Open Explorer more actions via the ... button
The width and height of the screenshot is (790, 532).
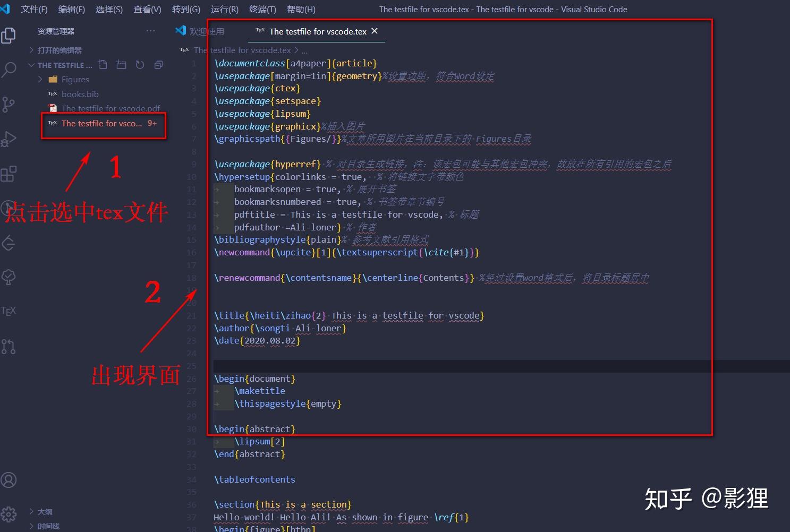(150, 31)
